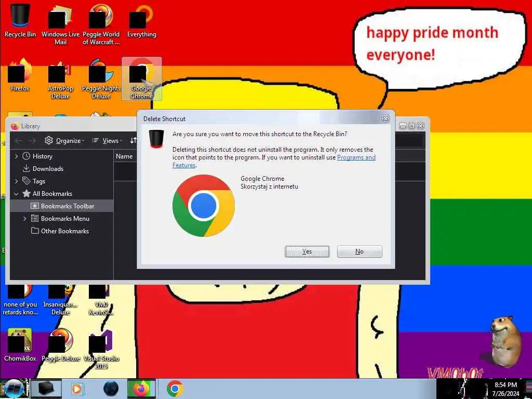Screen dimensions: 532x399
Task: Select the Windows Live Mail desktop shortcut
Action: (60, 24)
